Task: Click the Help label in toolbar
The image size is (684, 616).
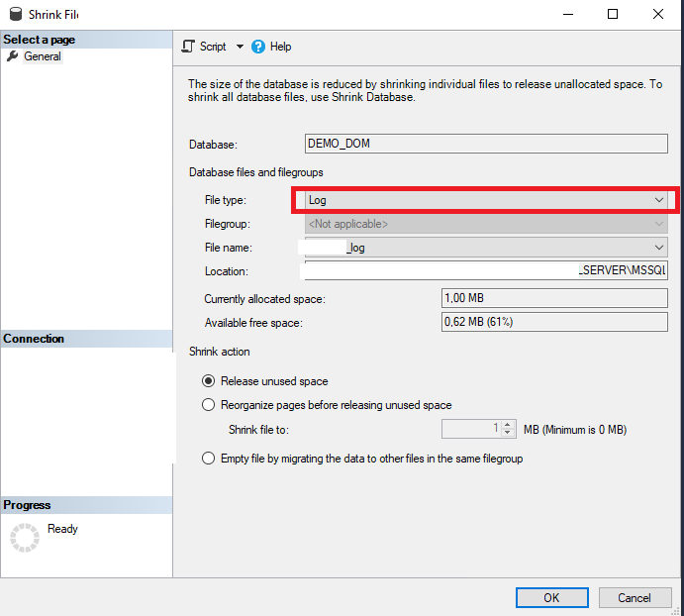Action: click(281, 47)
